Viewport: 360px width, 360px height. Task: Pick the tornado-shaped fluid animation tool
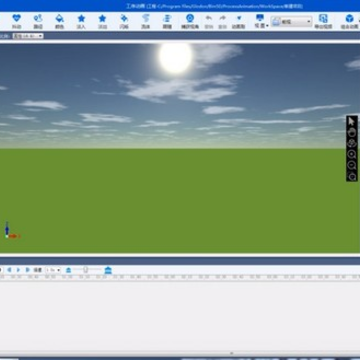pos(146,21)
